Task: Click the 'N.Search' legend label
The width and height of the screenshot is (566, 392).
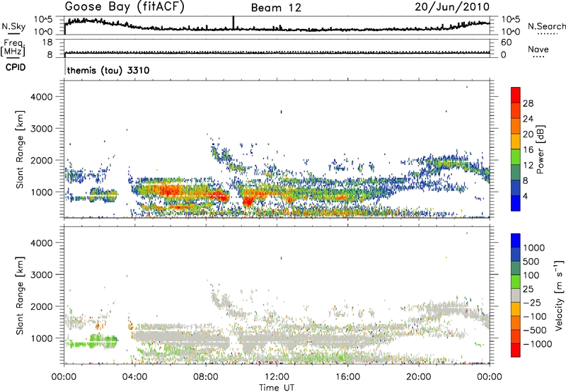Action: pyautogui.click(x=546, y=26)
